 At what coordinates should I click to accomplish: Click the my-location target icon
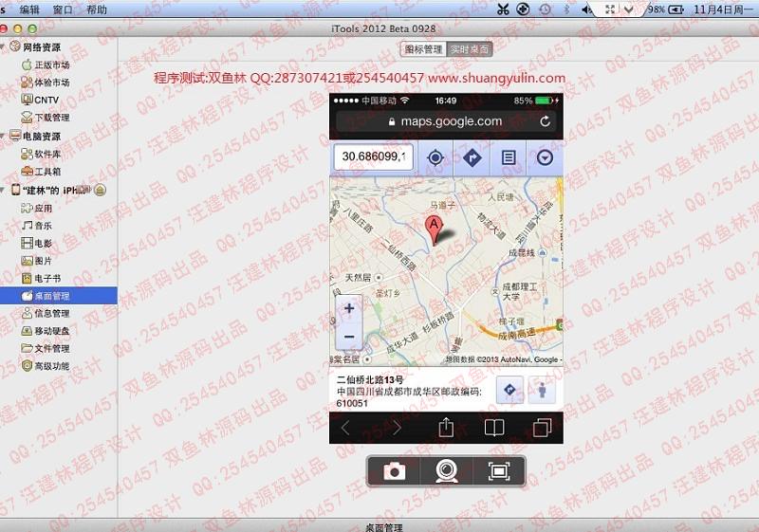(435, 157)
